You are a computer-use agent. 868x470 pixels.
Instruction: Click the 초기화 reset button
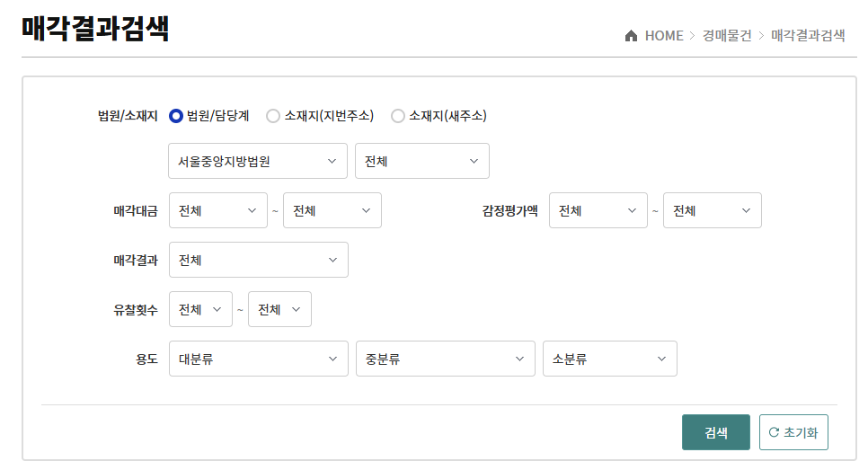coord(793,432)
